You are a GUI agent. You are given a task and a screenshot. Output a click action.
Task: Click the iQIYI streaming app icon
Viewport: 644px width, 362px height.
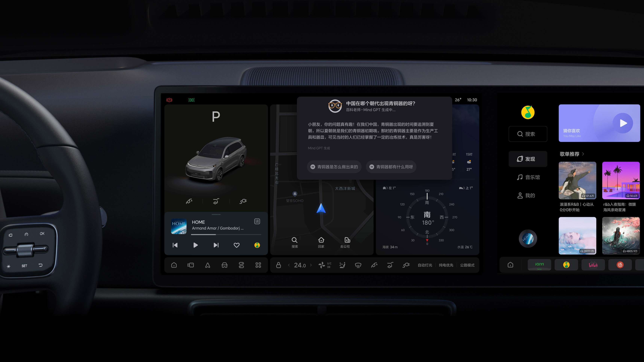[x=539, y=264]
